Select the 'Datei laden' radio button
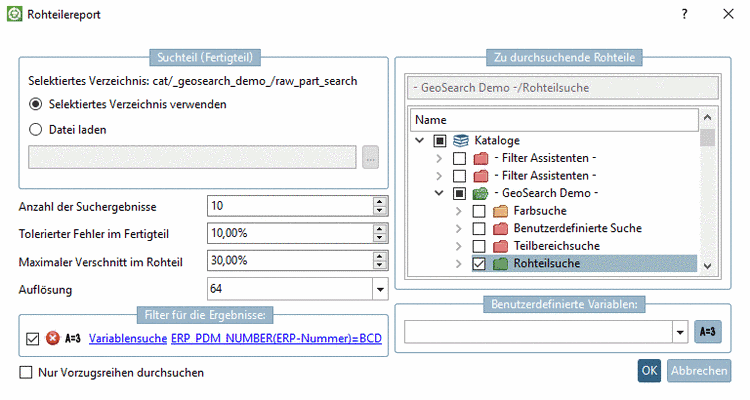The width and height of the screenshot is (750, 400). click(35, 130)
